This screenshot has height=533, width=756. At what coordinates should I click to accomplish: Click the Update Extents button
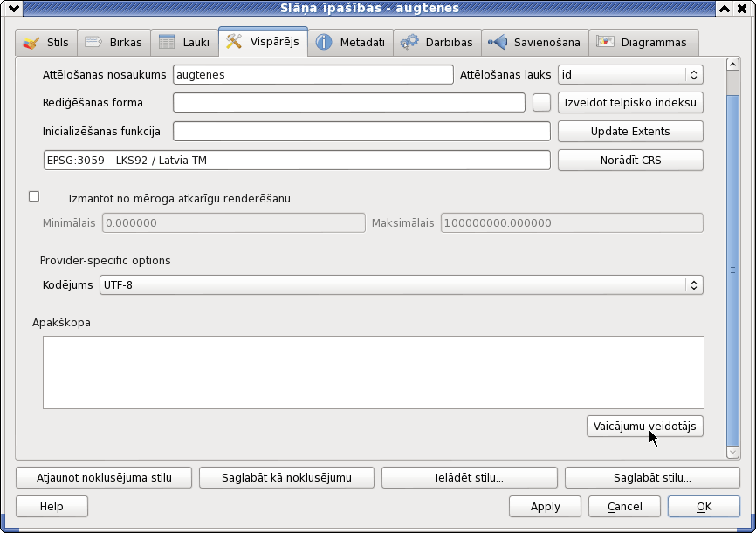pyautogui.click(x=630, y=132)
